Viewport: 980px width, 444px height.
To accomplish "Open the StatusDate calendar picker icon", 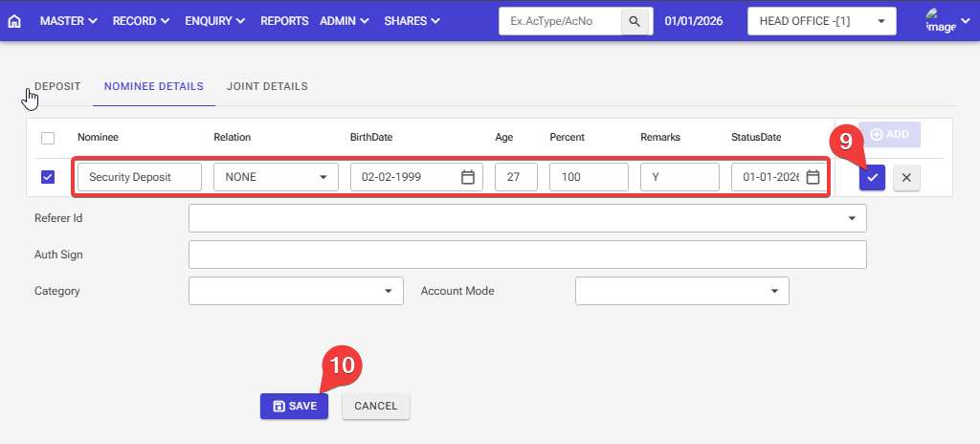I will click(813, 177).
